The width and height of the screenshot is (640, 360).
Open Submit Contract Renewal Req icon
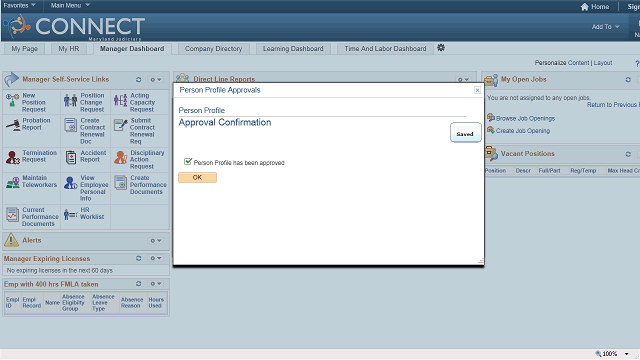pos(120,125)
